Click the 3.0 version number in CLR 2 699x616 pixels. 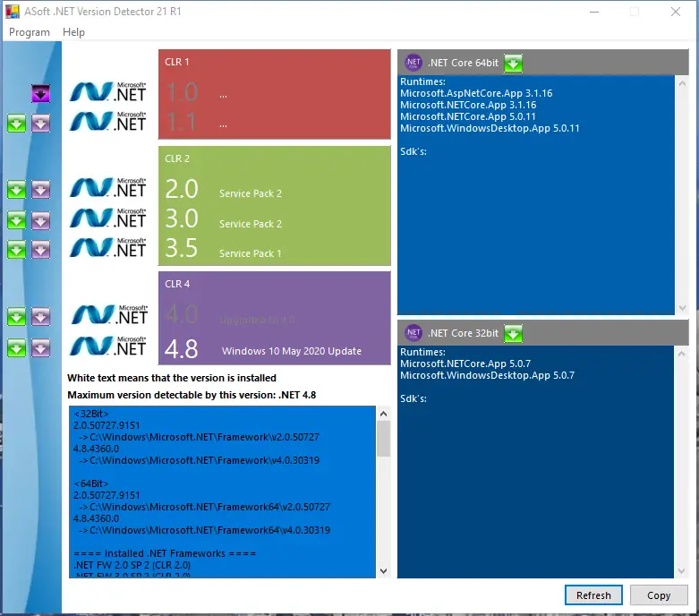click(x=182, y=218)
